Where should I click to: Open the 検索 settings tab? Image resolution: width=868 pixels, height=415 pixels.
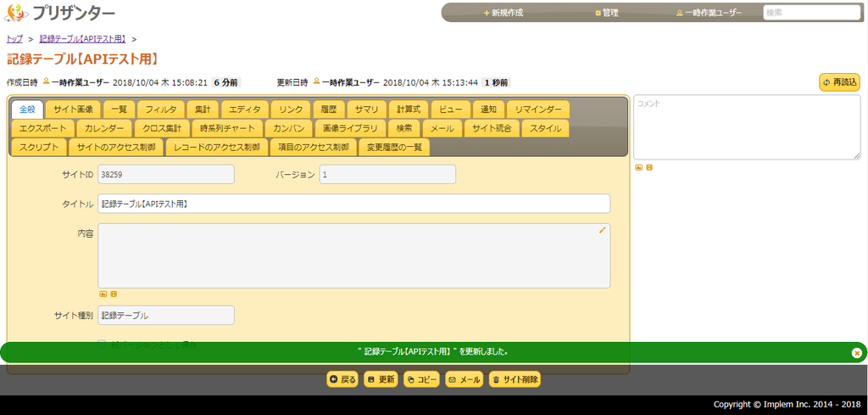[x=404, y=128]
